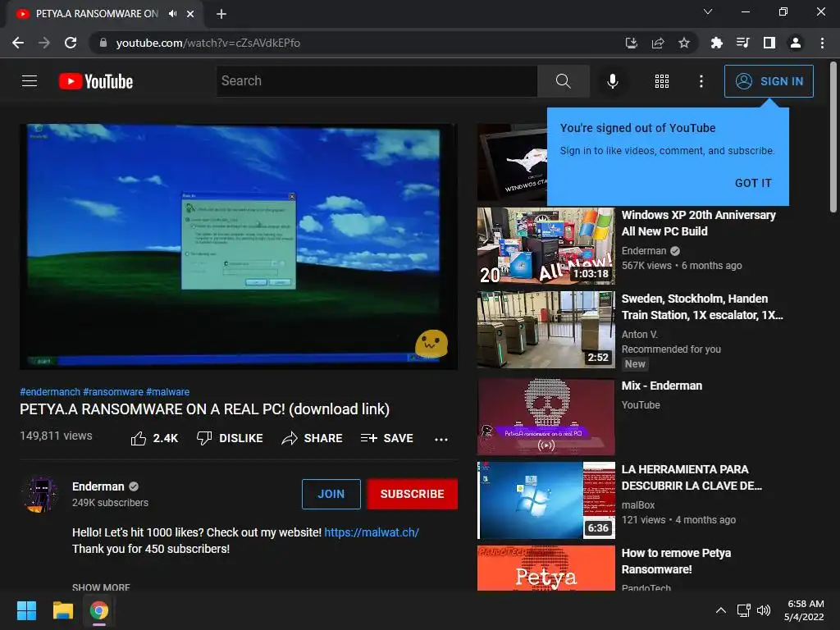This screenshot has height=630, width=840.
Task: Reload the page with the refresh icon
Action: click(71, 43)
